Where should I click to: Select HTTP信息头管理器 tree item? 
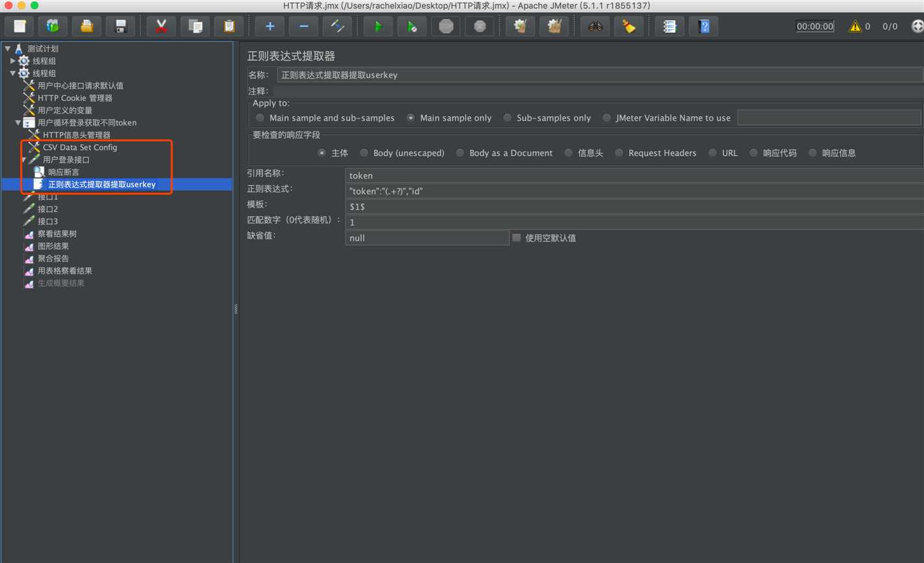tap(76, 134)
